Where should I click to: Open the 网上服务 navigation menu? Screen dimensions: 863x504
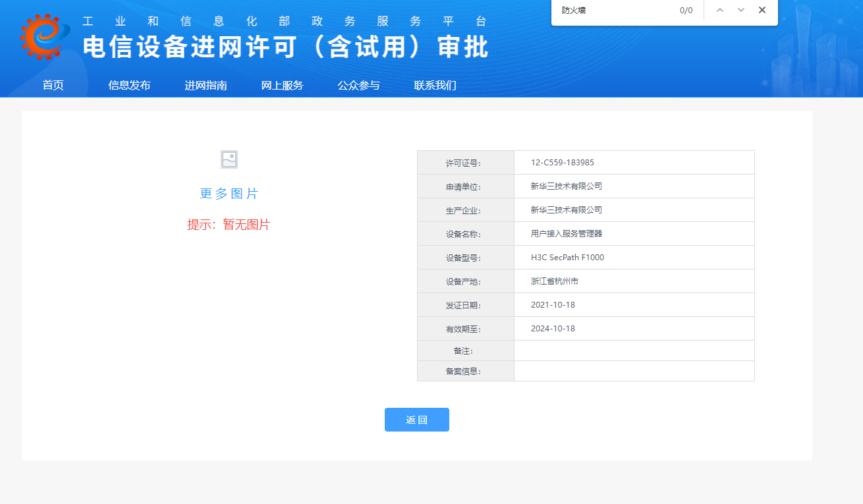pyautogui.click(x=282, y=85)
